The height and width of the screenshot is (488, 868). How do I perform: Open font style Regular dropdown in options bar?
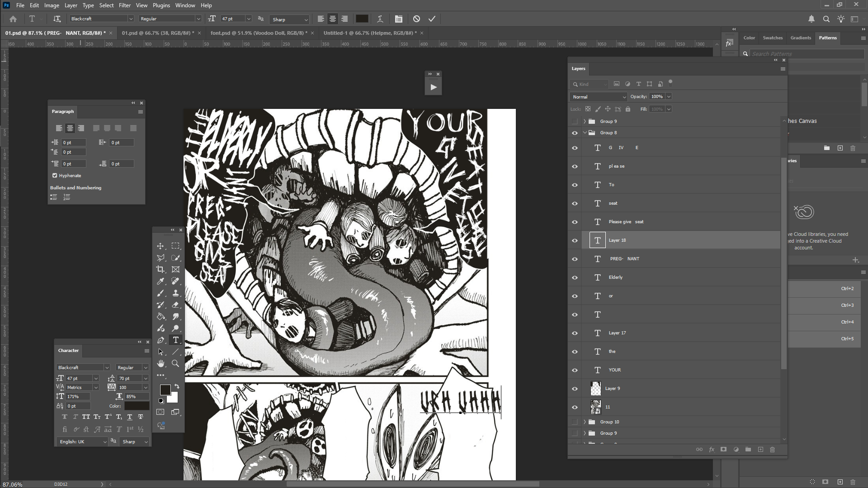(x=198, y=19)
